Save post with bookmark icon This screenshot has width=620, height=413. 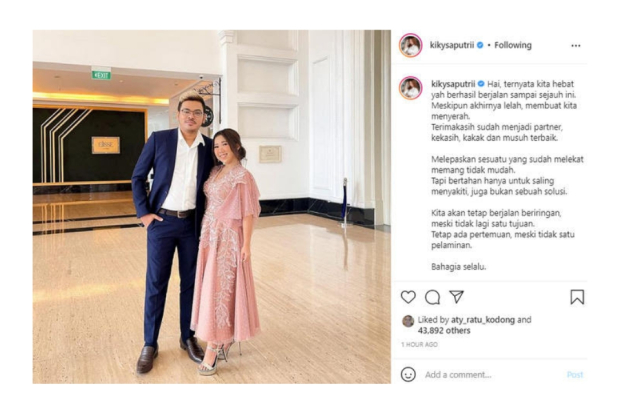pyautogui.click(x=577, y=297)
